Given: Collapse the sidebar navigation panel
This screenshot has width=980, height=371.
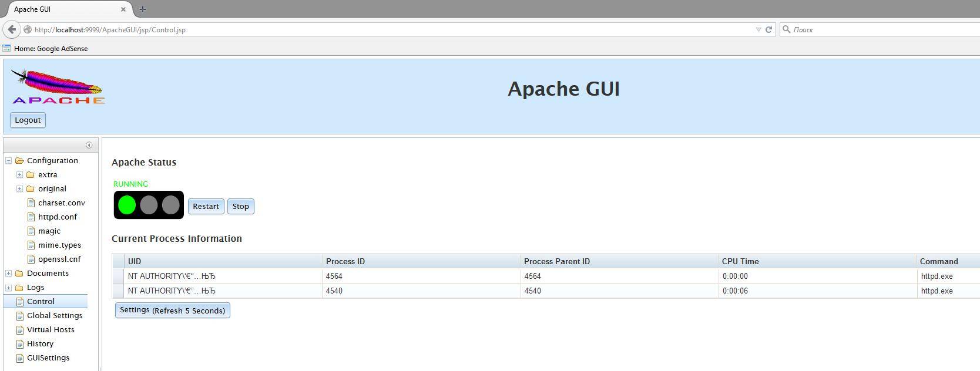Looking at the screenshot, I should (x=89, y=145).
